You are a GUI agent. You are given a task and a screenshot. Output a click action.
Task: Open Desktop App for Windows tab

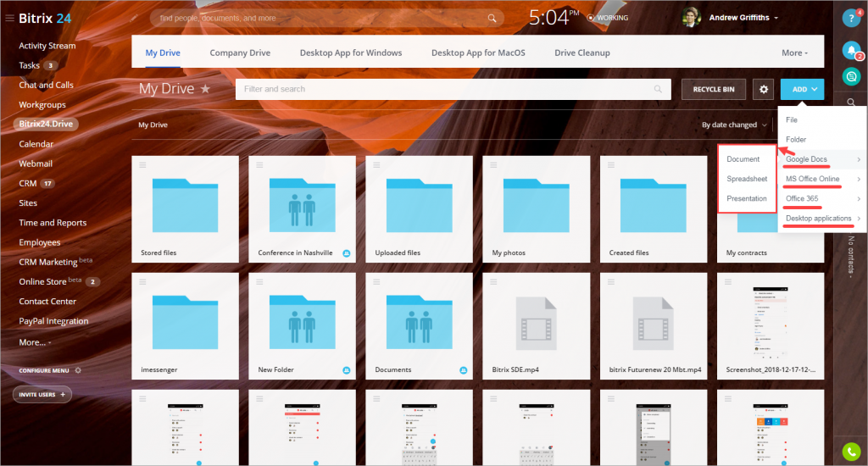pos(351,53)
